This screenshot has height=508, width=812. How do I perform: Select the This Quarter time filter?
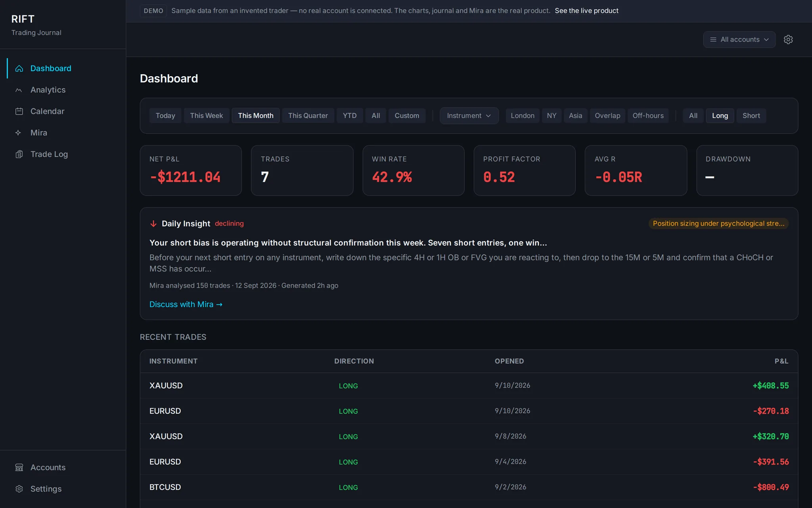pyautogui.click(x=308, y=116)
